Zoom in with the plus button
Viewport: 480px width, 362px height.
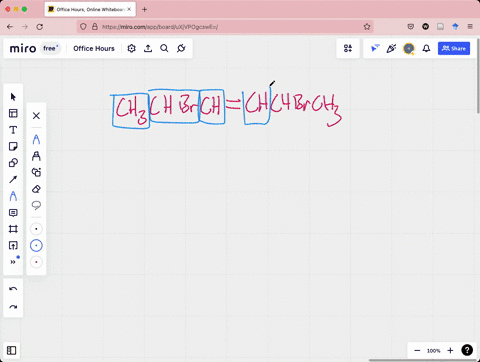pos(450,350)
